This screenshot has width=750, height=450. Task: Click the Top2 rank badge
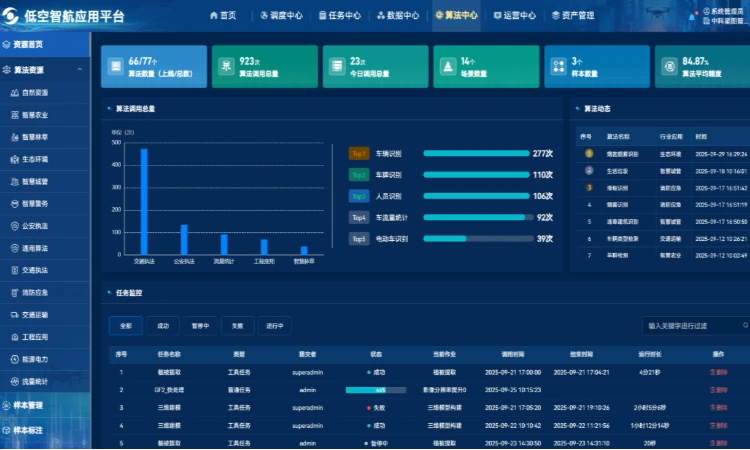pos(359,175)
